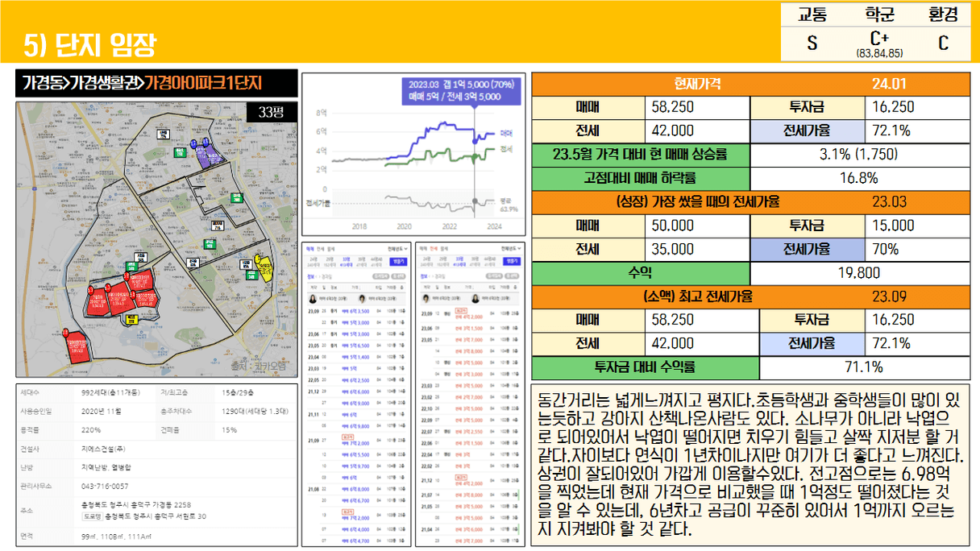
Task: Select 33평 size tab in the sales transaction list
Action: tap(347, 262)
